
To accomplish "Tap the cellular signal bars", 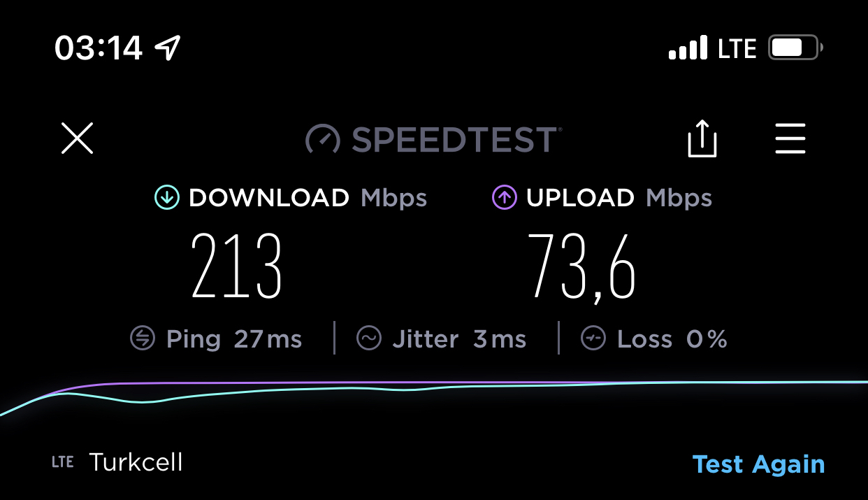I will [x=688, y=49].
